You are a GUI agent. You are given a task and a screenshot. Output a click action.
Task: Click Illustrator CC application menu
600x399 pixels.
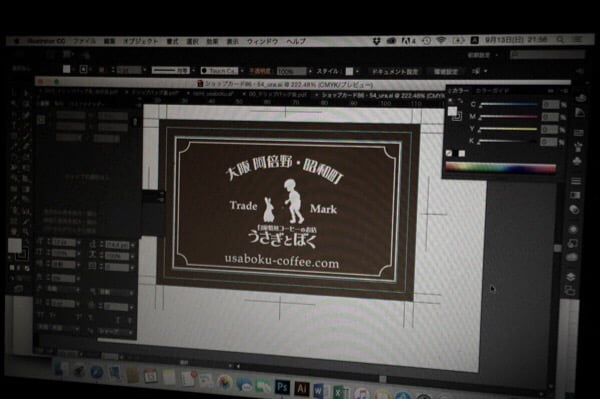point(46,41)
